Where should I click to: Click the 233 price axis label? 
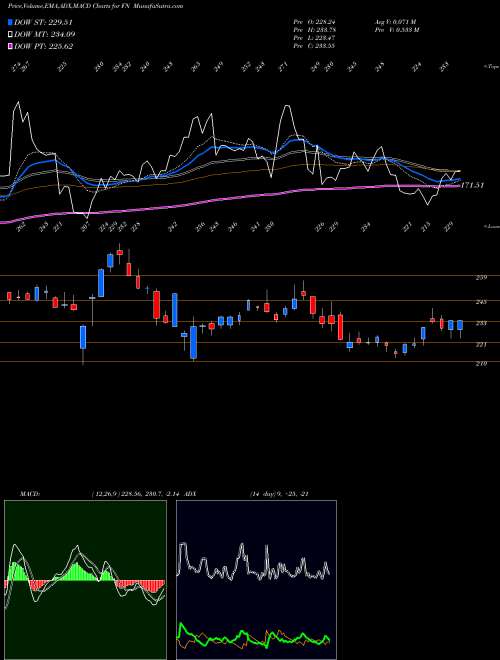[481, 323]
